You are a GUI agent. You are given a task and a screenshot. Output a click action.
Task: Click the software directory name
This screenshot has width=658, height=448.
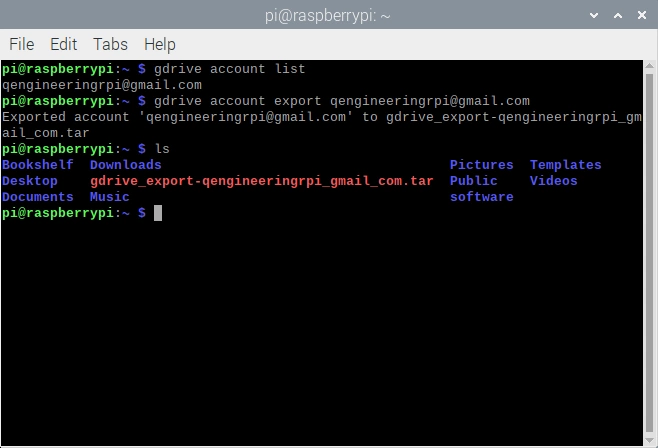coord(481,197)
